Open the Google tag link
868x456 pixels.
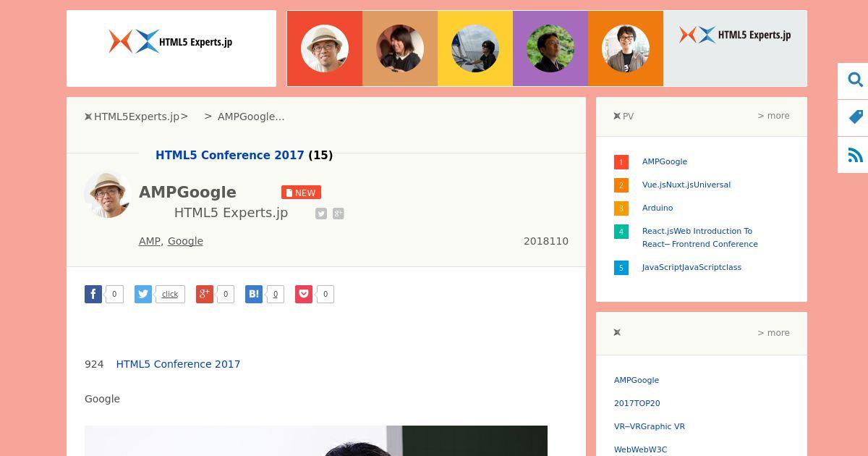coord(185,241)
